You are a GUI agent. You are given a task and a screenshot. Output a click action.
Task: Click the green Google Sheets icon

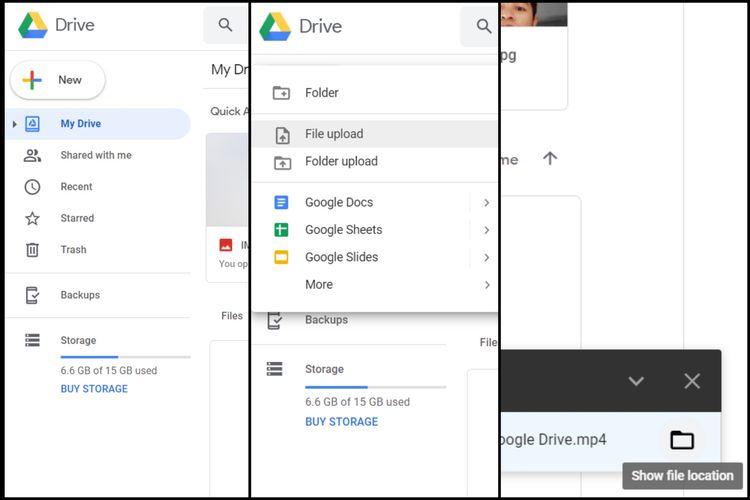click(281, 230)
